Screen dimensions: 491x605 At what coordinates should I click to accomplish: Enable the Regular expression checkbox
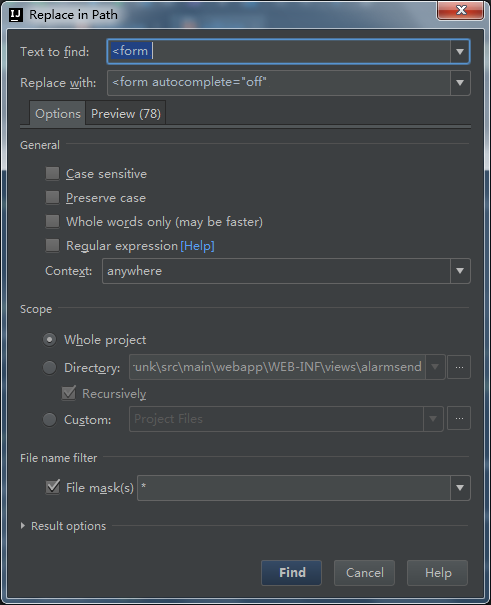[52, 245]
